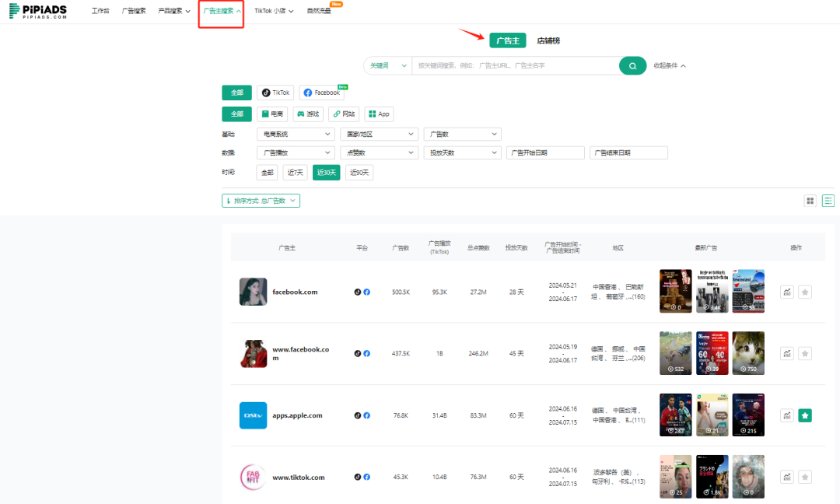This screenshot has height=504, width=840.
Task: Collapse filters via 收起条件
Action: 667,65
